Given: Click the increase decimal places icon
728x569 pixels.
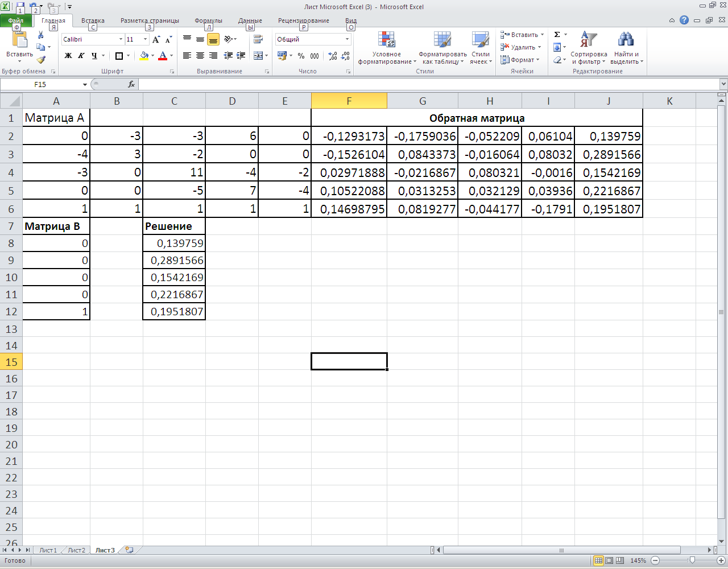Looking at the screenshot, I should (x=333, y=56).
